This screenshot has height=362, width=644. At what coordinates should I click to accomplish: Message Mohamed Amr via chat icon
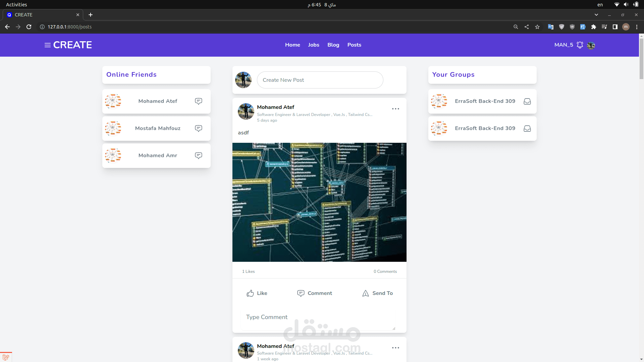pyautogui.click(x=199, y=156)
